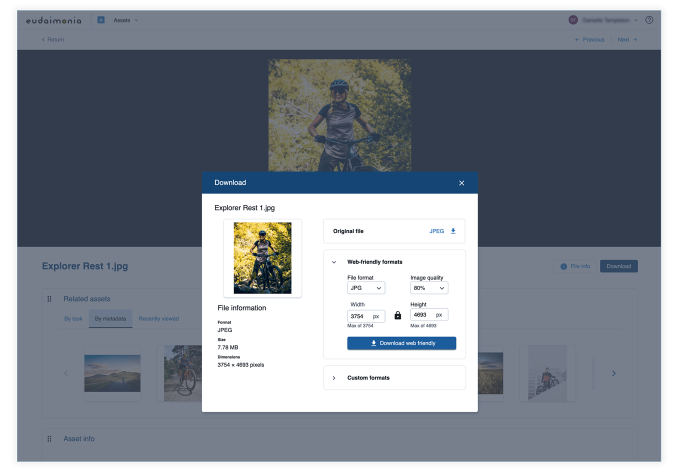The image size is (678, 472).
Task: Click the Asset info drag handle
Action: pos(49,439)
